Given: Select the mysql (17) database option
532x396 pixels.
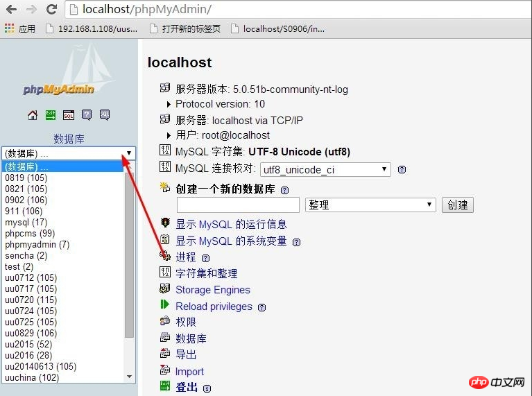Looking at the screenshot, I should [x=26, y=223].
